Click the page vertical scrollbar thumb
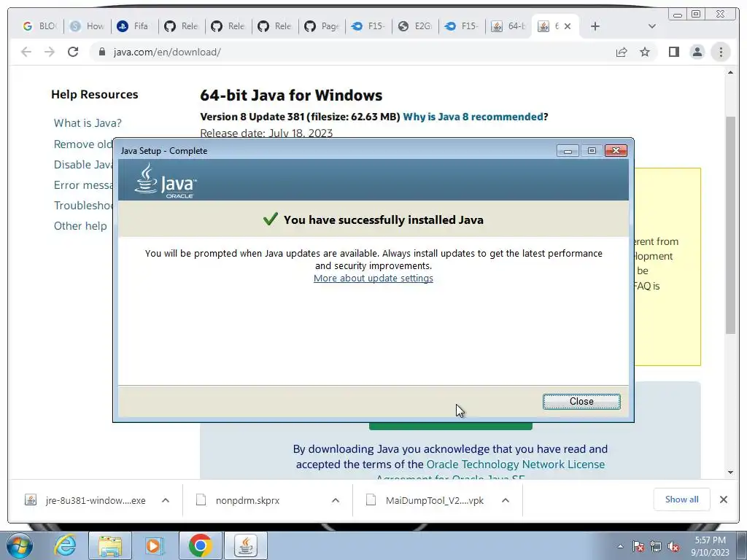747x560 pixels. (x=730, y=225)
